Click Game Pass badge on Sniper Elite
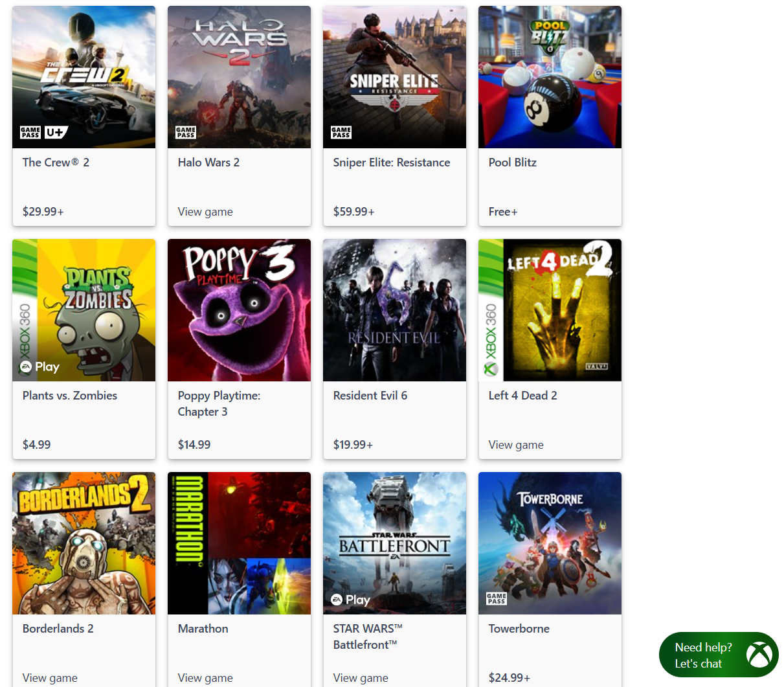Image resolution: width=784 pixels, height=687 pixels. point(341,133)
